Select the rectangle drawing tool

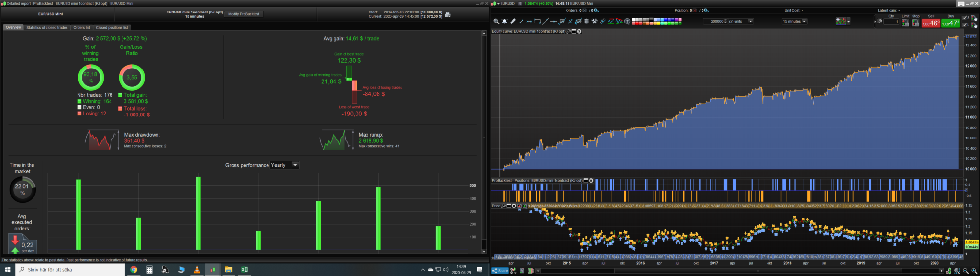(x=537, y=21)
